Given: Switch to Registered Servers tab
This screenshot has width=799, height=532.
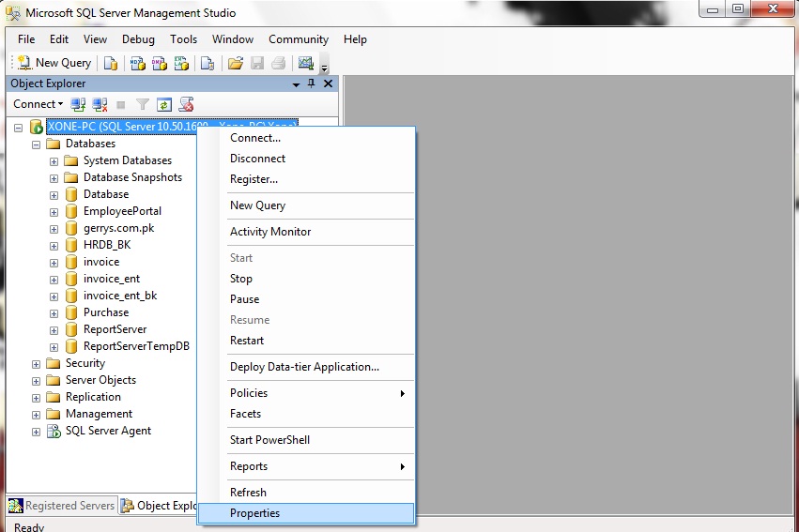Looking at the screenshot, I should click(63, 506).
